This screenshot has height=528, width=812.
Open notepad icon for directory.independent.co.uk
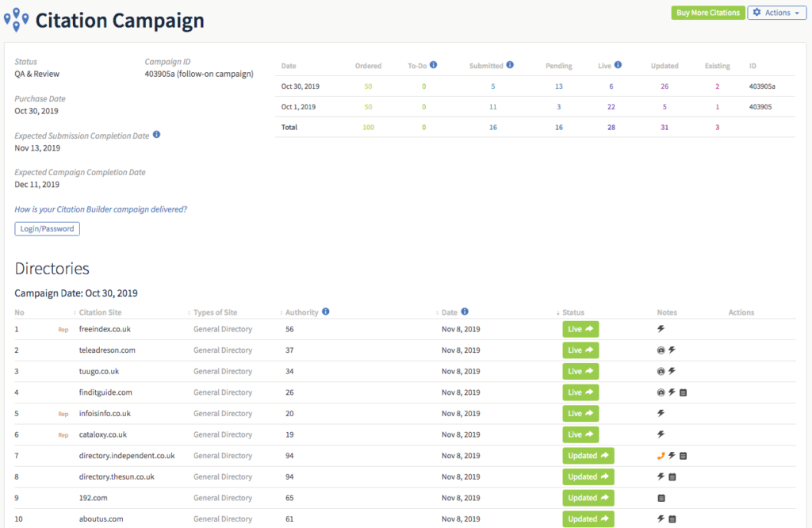click(x=683, y=456)
